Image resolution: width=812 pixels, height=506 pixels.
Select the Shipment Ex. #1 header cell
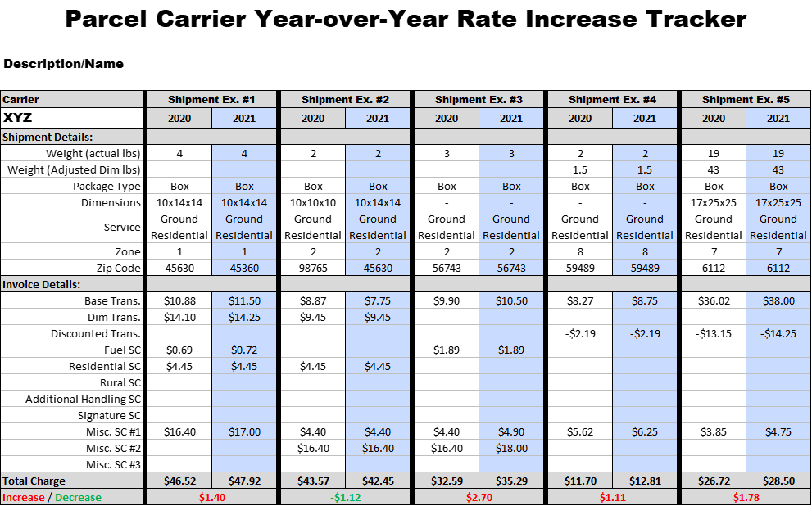[211, 99]
